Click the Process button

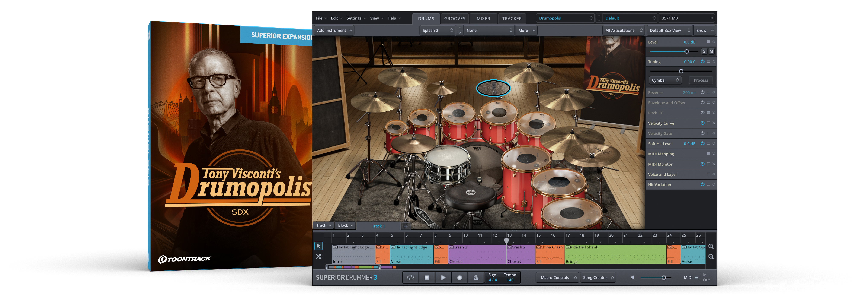point(701,80)
